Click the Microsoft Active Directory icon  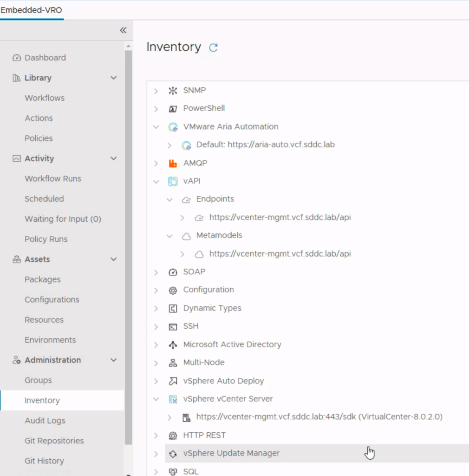pos(173,345)
